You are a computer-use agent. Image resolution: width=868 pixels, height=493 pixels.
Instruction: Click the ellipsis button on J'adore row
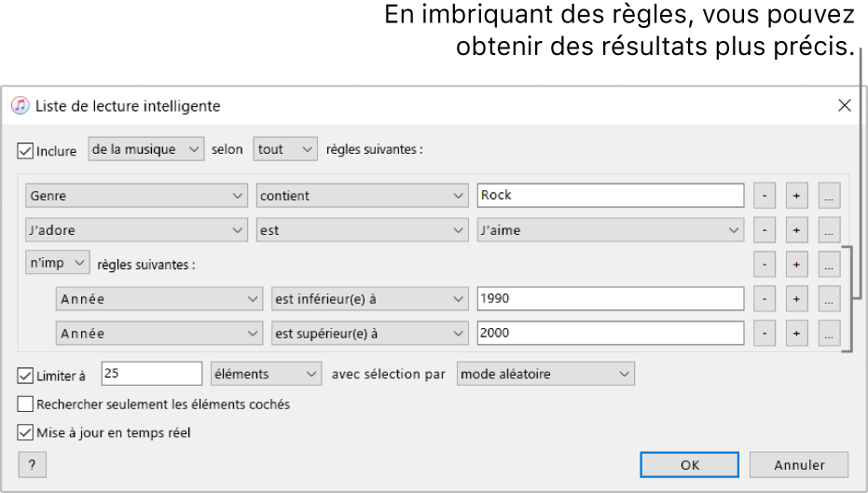[829, 230]
